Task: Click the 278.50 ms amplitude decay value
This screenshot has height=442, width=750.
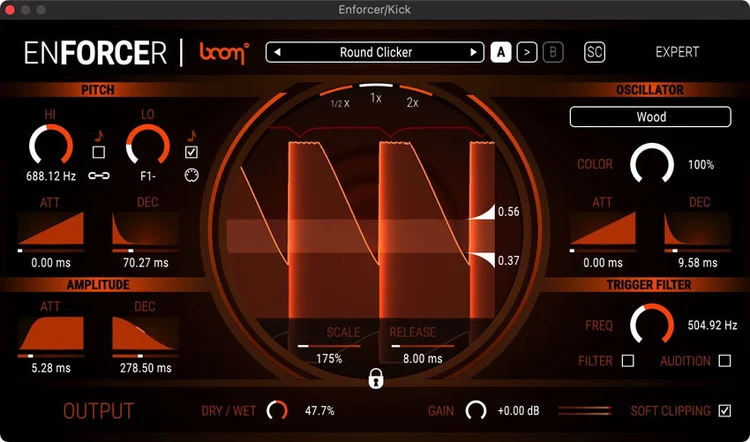Action: point(146,368)
